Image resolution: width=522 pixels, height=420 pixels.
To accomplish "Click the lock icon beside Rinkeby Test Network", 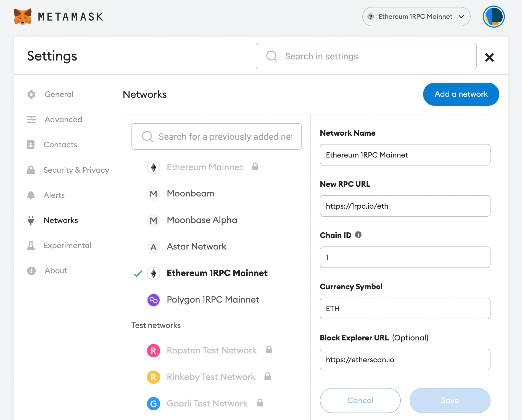I will tap(268, 376).
